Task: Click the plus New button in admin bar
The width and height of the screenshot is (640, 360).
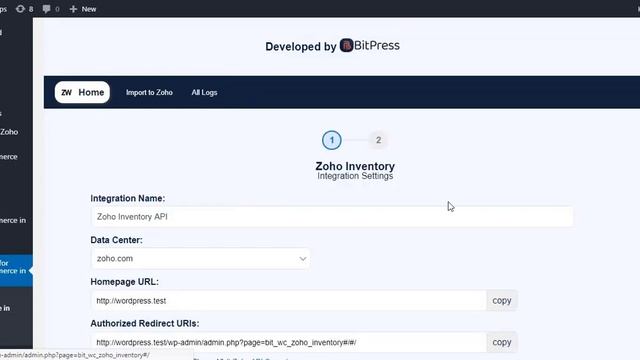Action: [x=83, y=9]
